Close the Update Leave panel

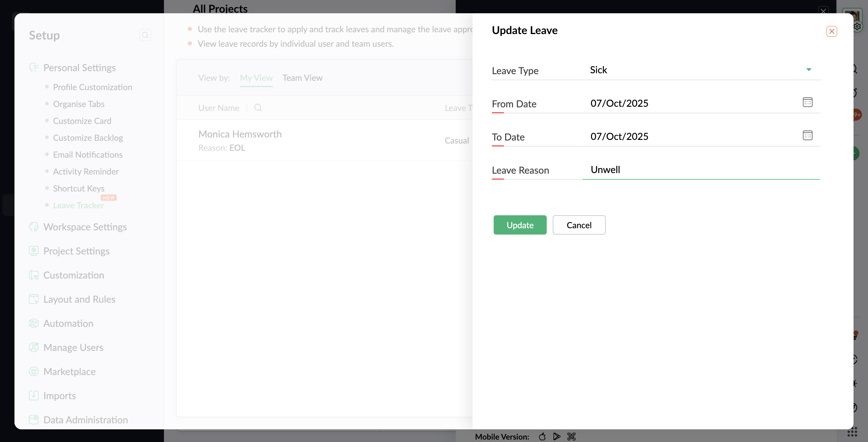[x=831, y=31]
